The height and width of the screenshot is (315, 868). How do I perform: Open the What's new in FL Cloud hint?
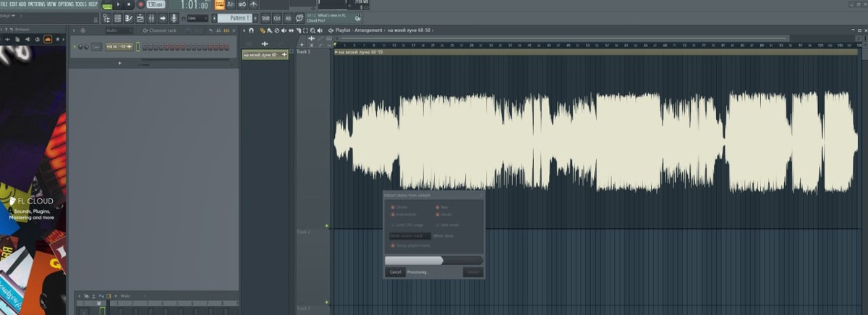coord(333,17)
